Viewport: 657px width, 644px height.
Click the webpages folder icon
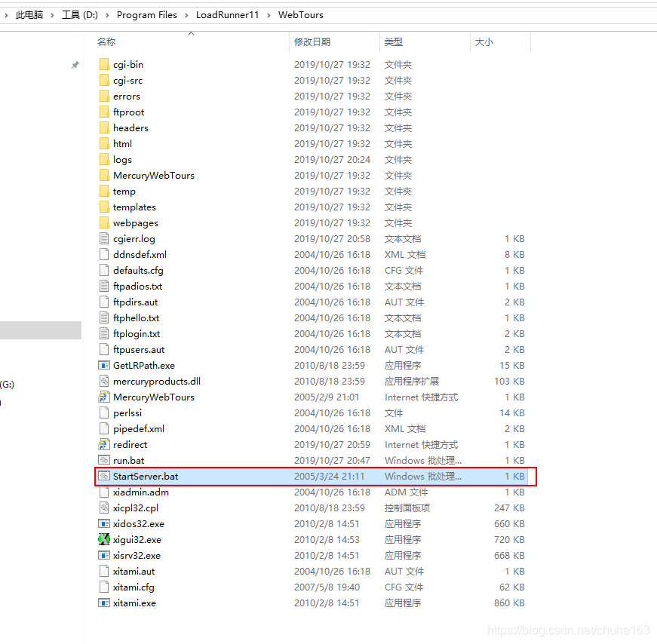pyautogui.click(x=104, y=223)
